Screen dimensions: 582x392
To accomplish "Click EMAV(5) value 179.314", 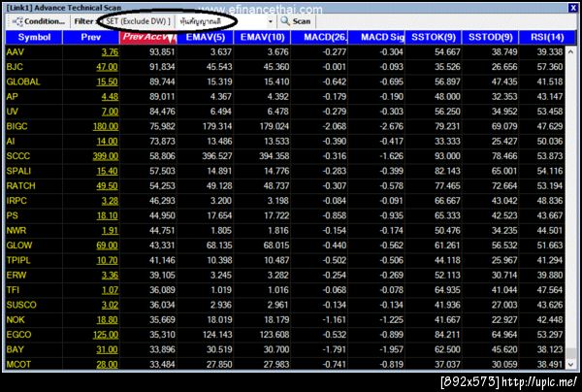I will point(217,126).
